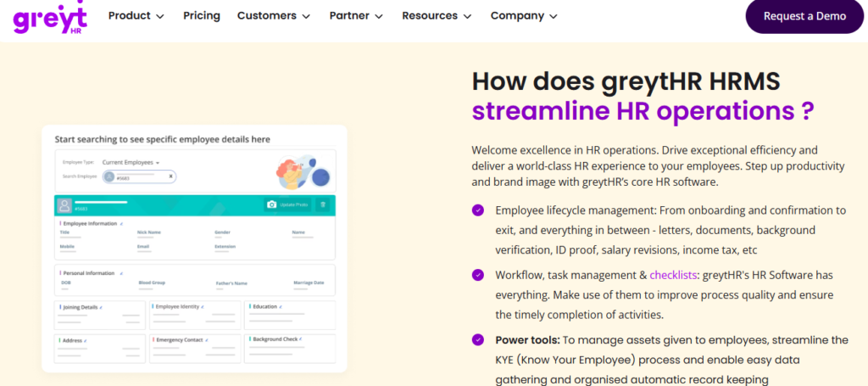This screenshot has height=386, width=868.
Task: Click the 'Blood Group' field label
Action: (x=152, y=283)
